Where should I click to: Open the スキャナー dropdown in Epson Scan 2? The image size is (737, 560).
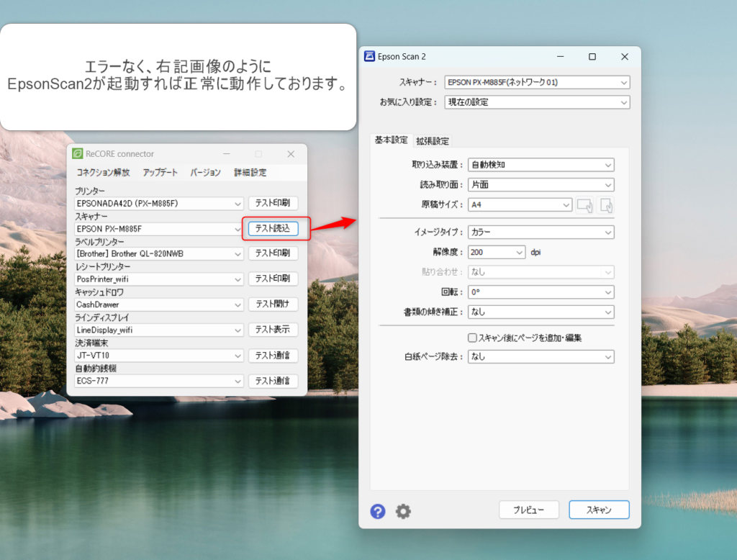[537, 82]
